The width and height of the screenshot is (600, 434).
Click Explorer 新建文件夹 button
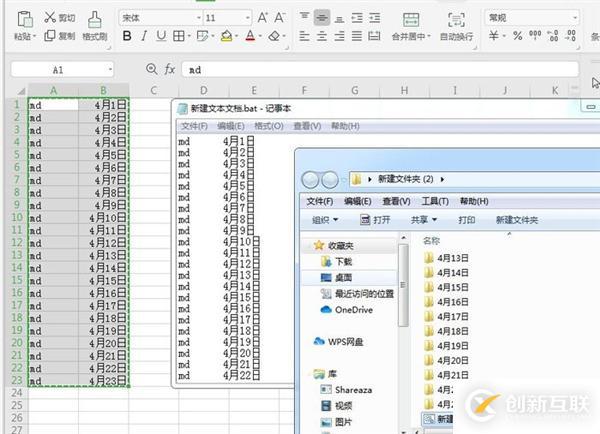[517, 220]
